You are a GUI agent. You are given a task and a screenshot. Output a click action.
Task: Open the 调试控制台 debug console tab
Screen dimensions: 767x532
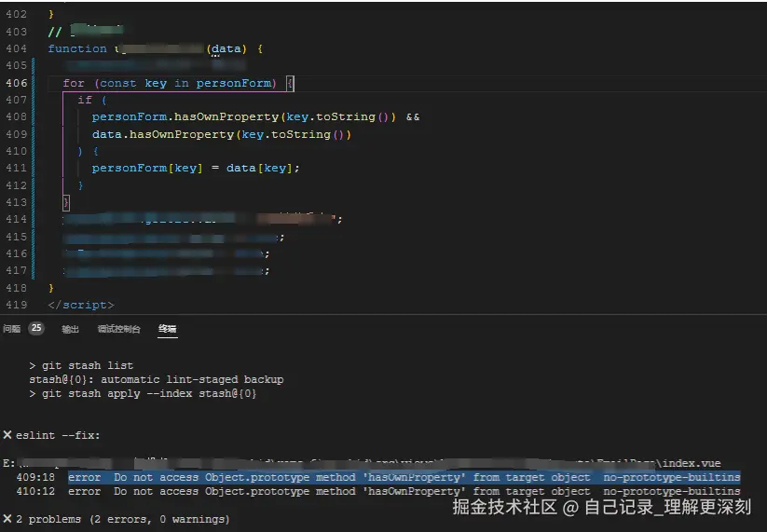pyautogui.click(x=119, y=329)
